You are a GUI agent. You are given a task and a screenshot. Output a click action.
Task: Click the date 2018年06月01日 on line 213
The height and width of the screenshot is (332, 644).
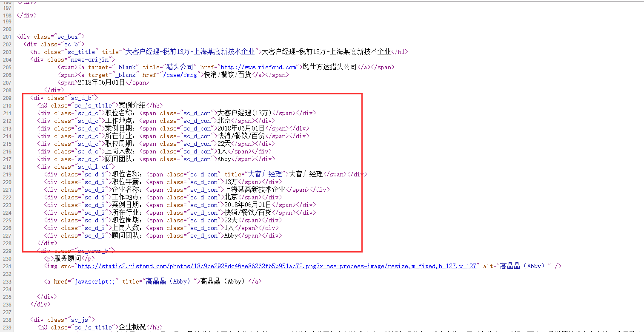pos(241,128)
